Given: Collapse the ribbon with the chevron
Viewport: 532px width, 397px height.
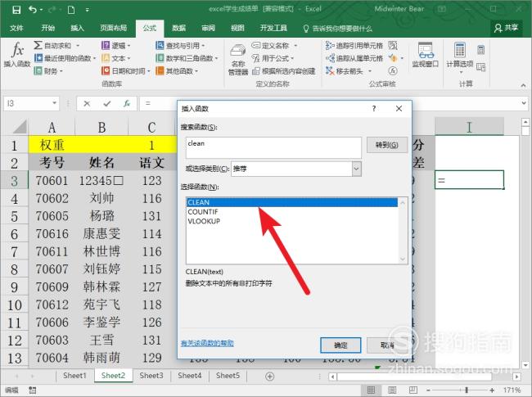Looking at the screenshot, I should (x=523, y=85).
